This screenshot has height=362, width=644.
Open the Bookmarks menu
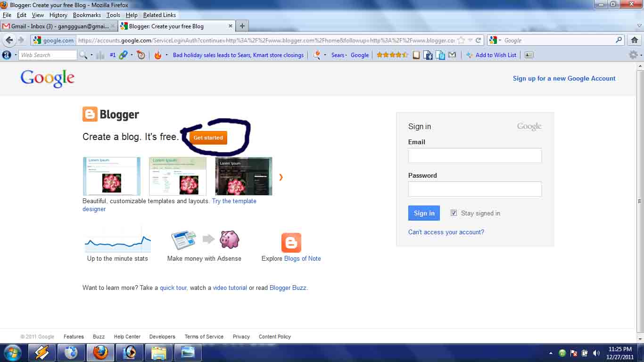click(87, 15)
